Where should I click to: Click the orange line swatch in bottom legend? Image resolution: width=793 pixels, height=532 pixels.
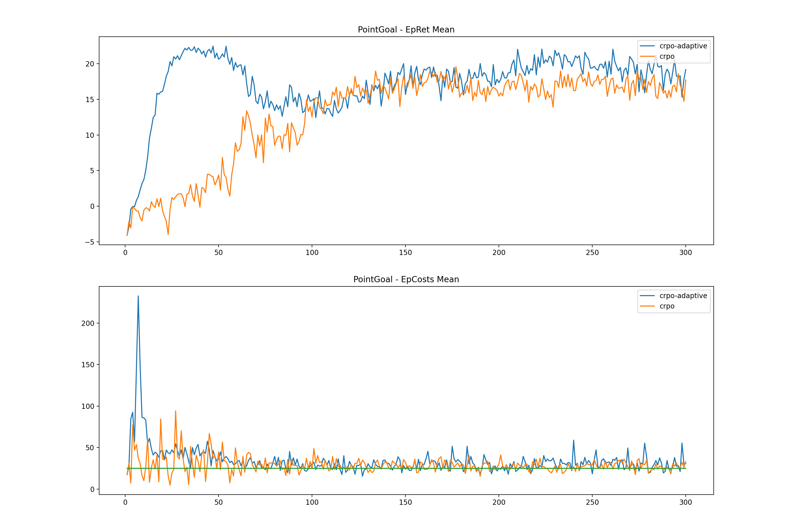647,306
